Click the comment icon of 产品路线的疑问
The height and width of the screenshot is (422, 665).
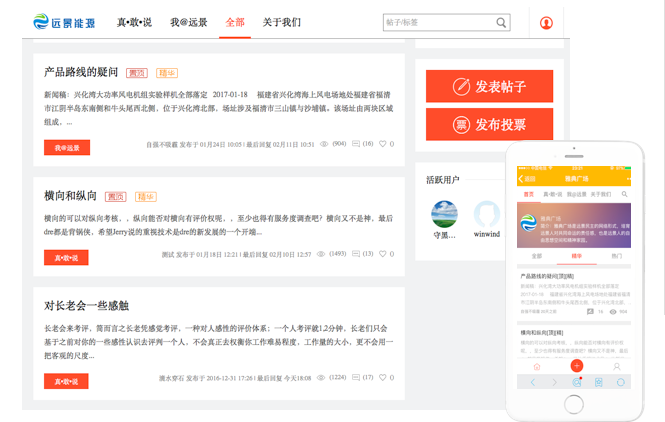[x=356, y=144]
